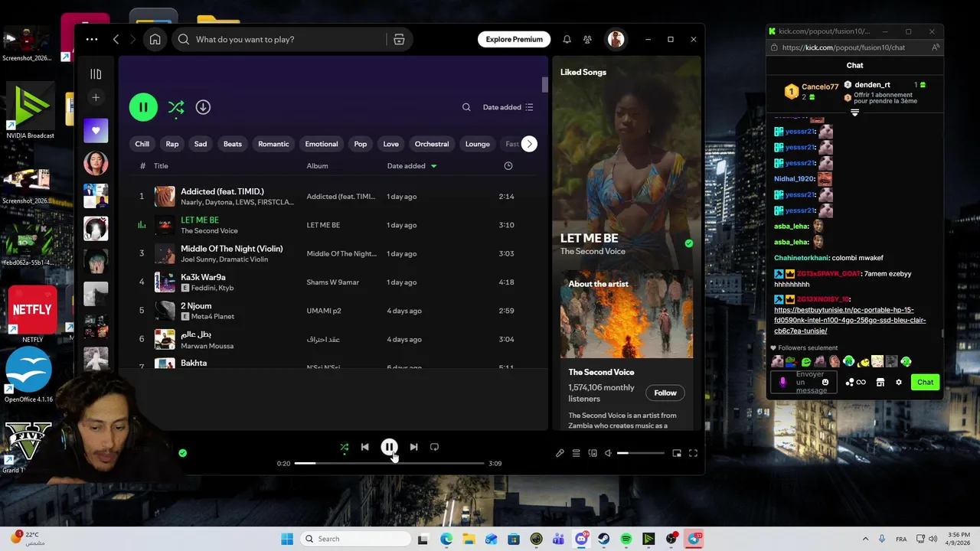Viewport: 980px width, 551px height.
Task: Toggle shuffle beside the green play button
Action: [x=176, y=107]
